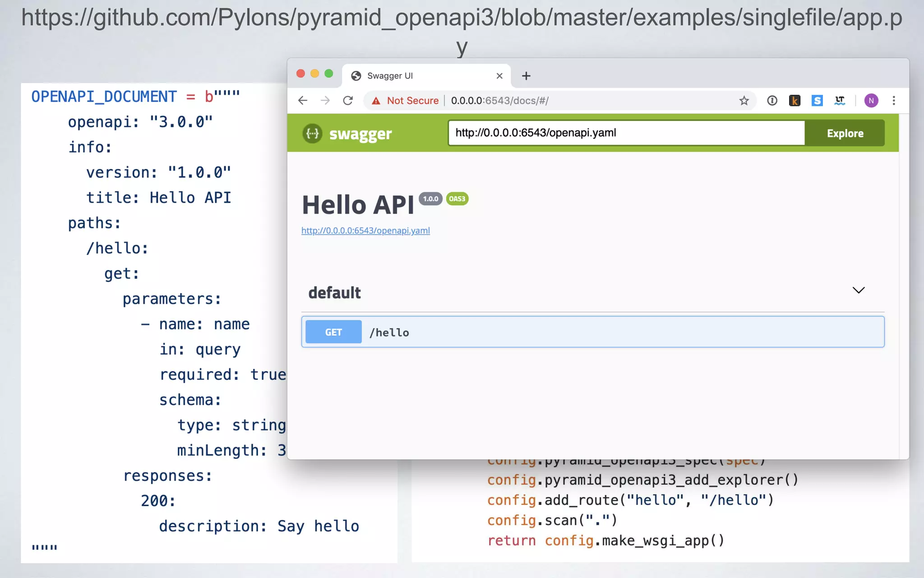The width and height of the screenshot is (924, 578).
Task: Bookmark page with the star icon
Action: point(744,100)
